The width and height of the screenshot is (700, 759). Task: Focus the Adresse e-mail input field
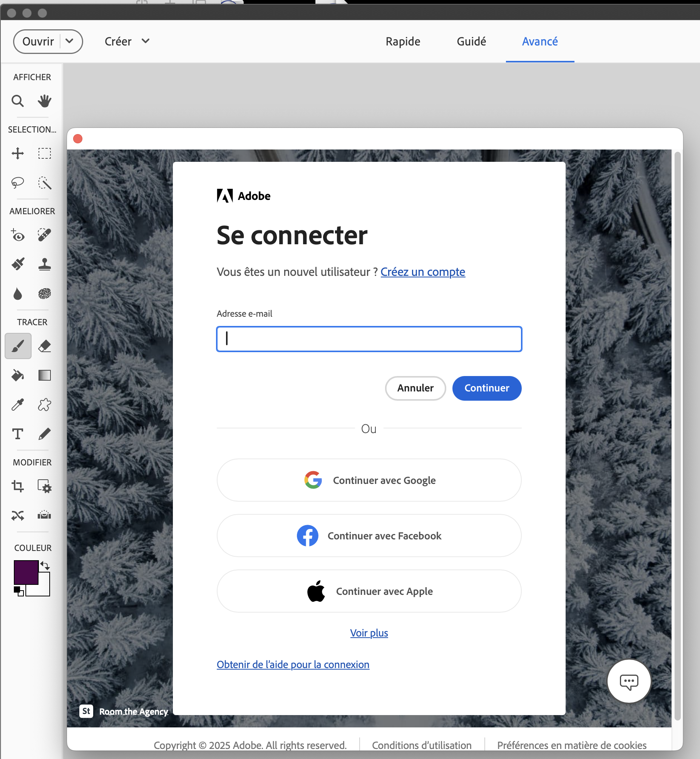[x=369, y=339]
